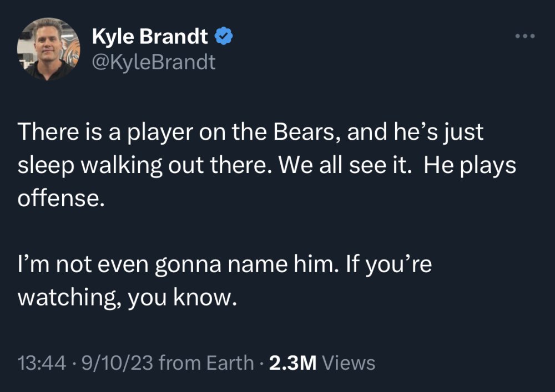Open the 2.3M view count
The width and height of the screenshot is (555, 392).
pyautogui.click(x=292, y=363)
